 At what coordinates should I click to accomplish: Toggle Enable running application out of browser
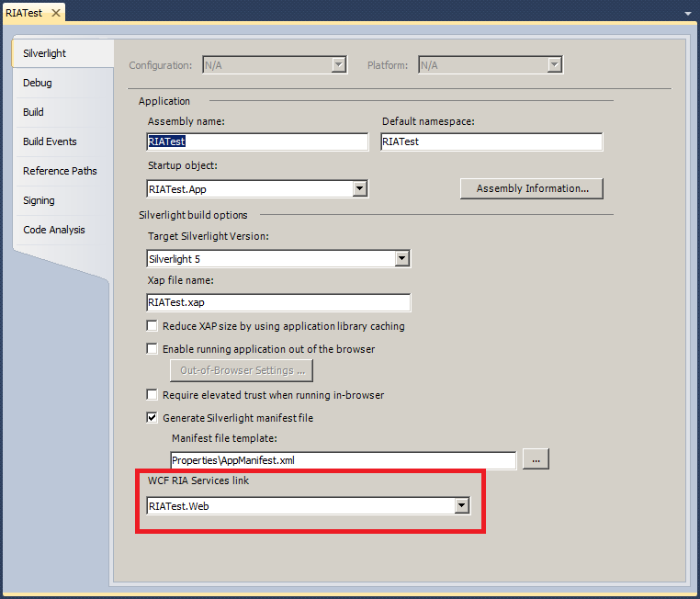pyautogui.click(x=152, y=349)
